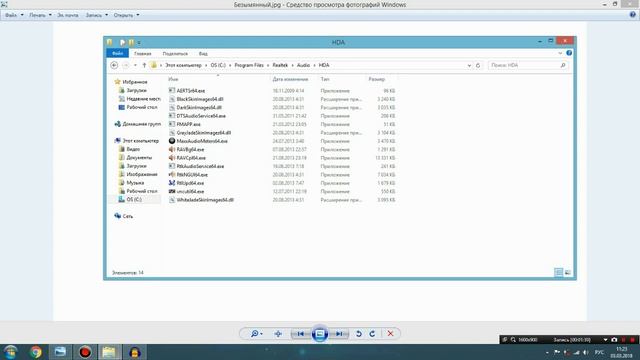
Task: Click the Эл. почта menu item
Action: 68,15
